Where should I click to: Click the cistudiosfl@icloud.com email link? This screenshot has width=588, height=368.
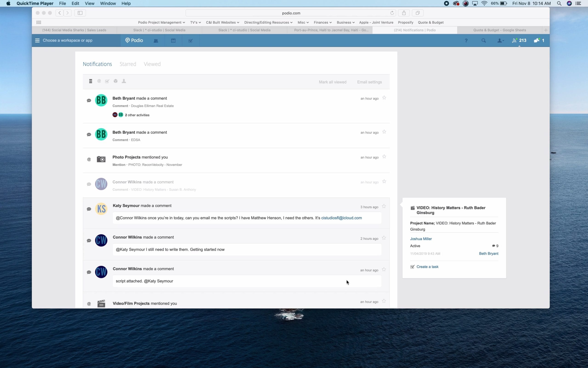coord(341,218)
